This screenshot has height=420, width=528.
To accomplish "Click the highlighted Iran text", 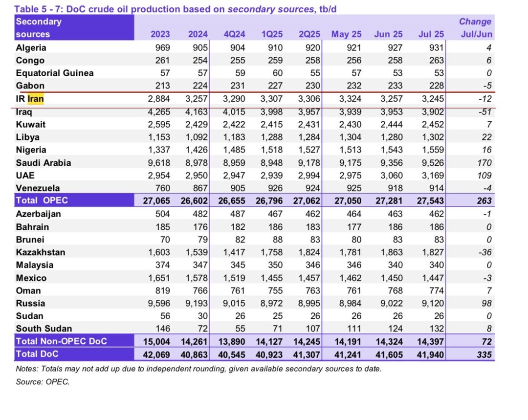I will [35, 99].
